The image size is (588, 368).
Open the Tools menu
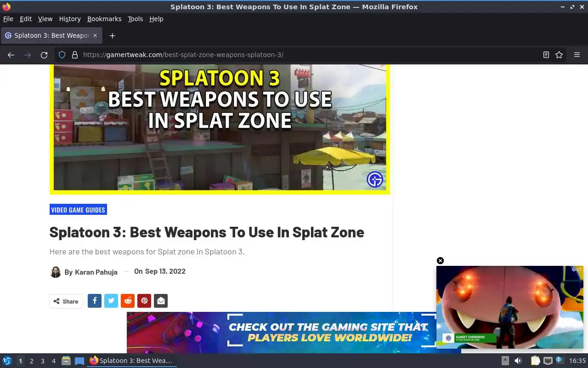point(136,19)
